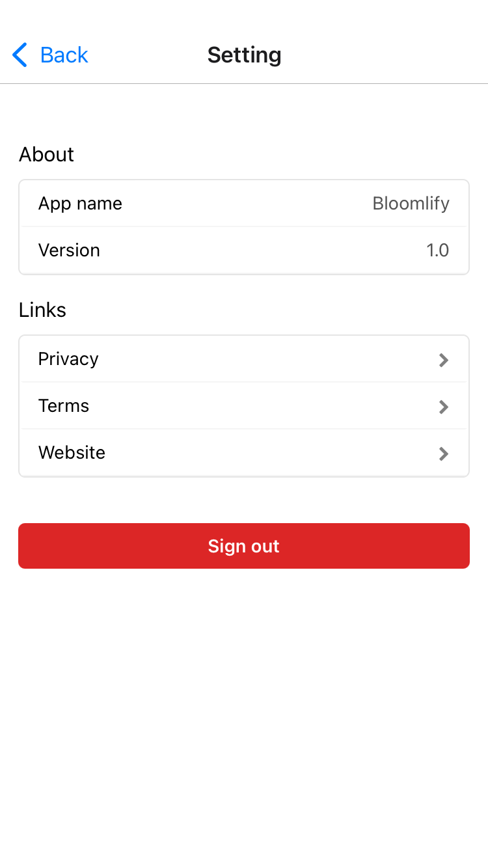Expand the Privacy row chevron arrow
Image resolution: width=488 pixels, height=868 pixels.
coord(444,360)
